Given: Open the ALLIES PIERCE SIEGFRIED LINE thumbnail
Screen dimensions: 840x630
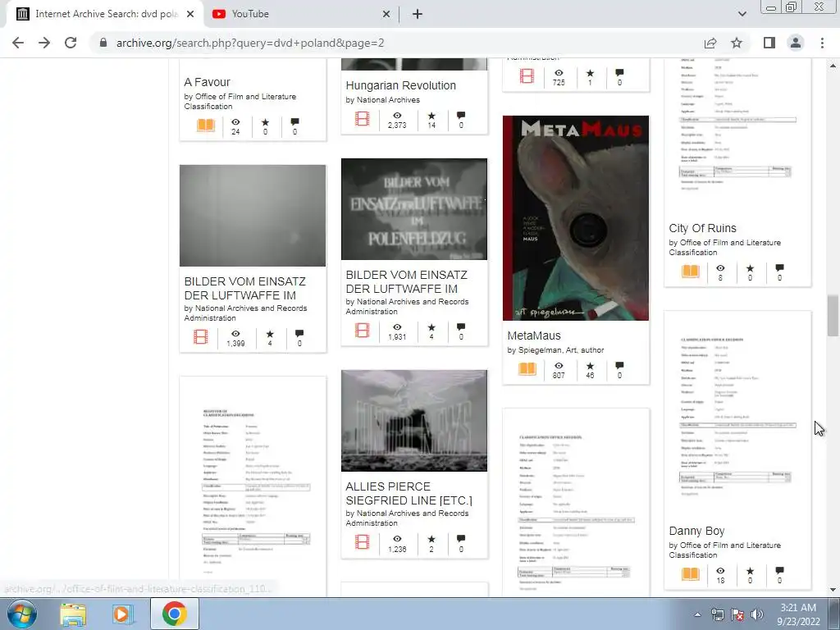Looking at the screenshot, I should coord(414,421).
